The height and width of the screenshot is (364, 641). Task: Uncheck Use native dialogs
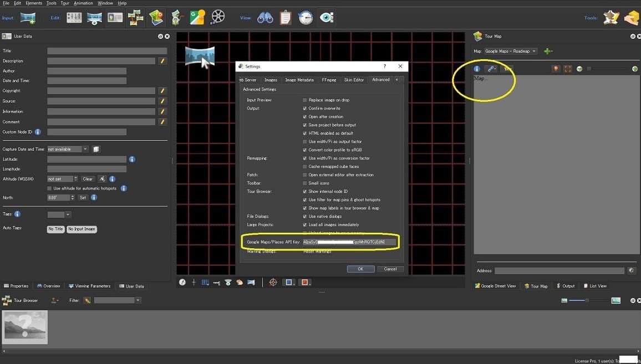[304, 216]
